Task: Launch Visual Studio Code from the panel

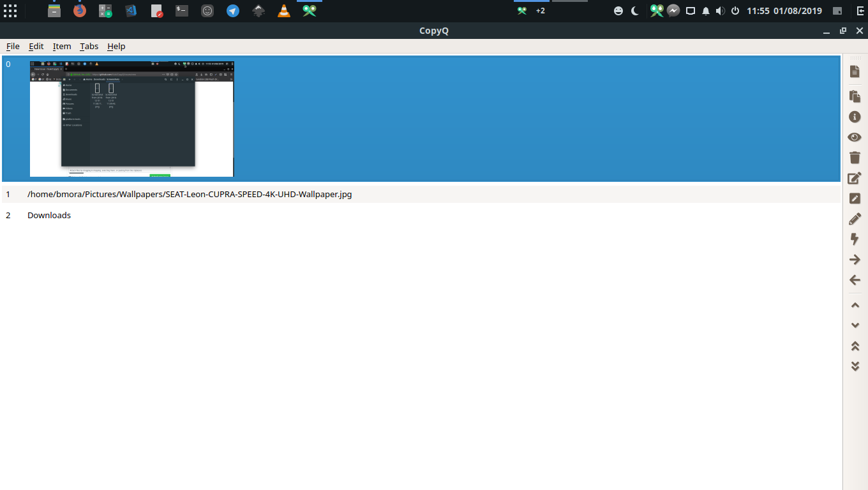Action: pyautogui.click(x=131, y=11)
